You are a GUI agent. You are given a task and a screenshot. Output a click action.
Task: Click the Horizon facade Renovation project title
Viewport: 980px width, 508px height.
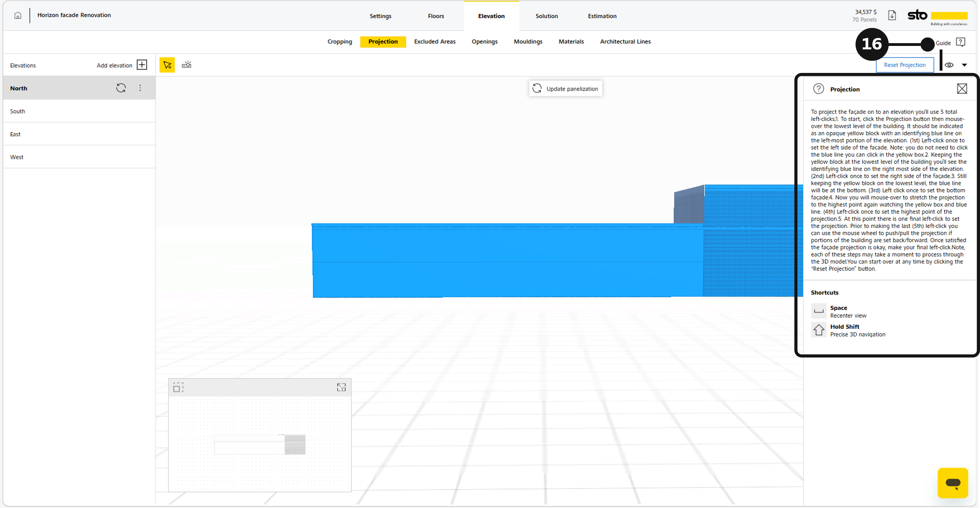click(x=74, y=15)
